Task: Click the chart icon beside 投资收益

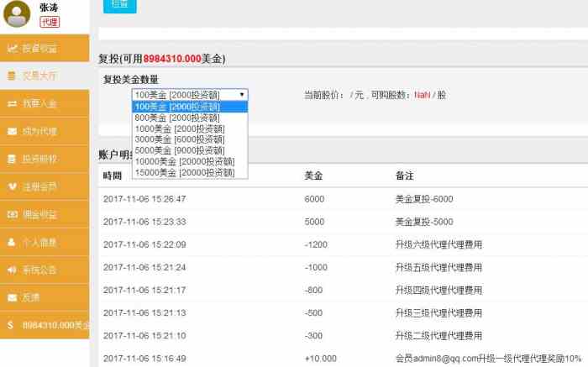Action: (x=12, y=48)
